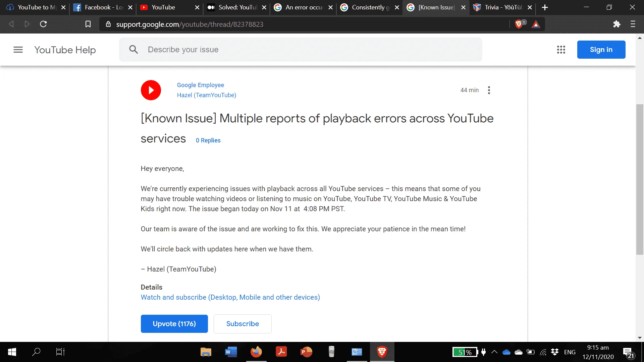Image resolution: width=644 pixels, height=362 pixels.
Task: Click the address bar URL
Action: pyautogui.click(x=190, y=24)
